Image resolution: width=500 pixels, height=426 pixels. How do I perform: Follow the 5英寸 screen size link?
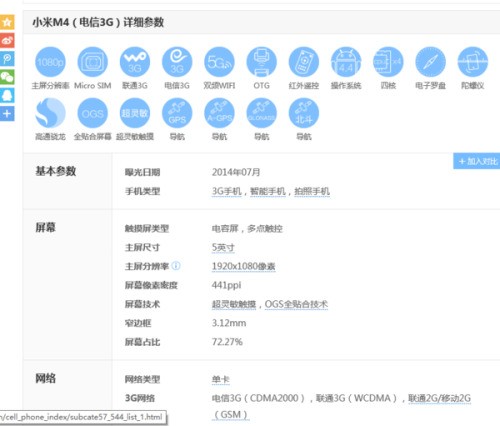coord(223,248)
